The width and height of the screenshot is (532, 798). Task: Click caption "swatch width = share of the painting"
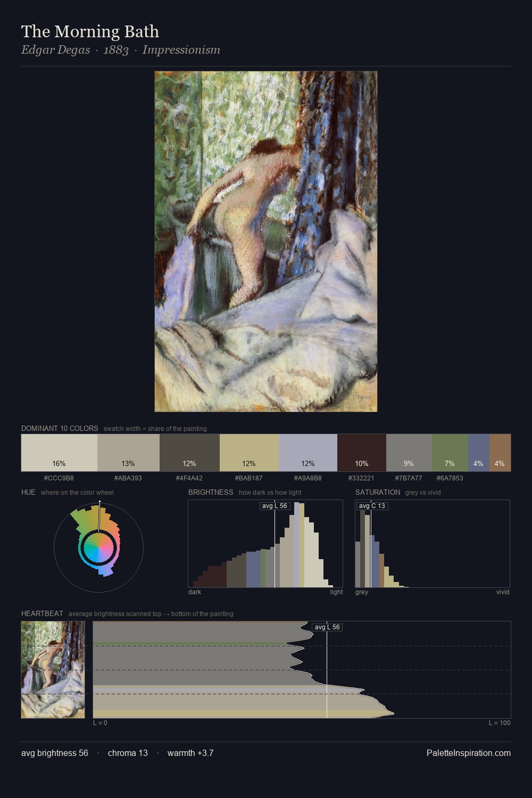coord(155,429)
